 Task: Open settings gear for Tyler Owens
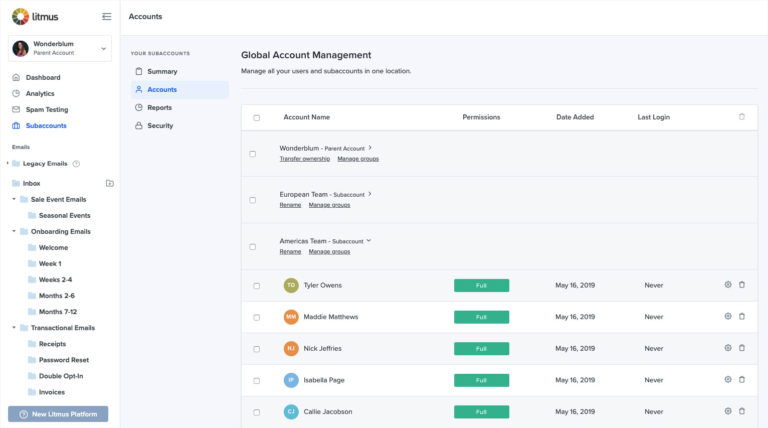pyautogui.click(x=728, y=285)
